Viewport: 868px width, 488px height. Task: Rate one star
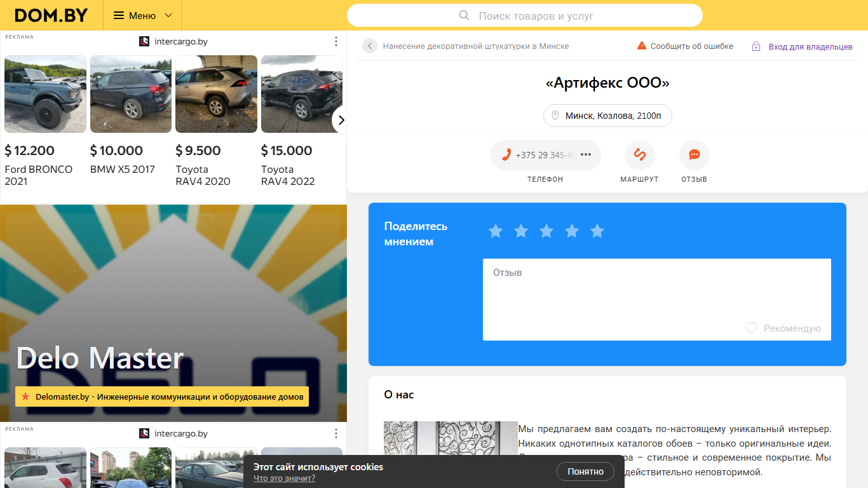pyautogui.click(x=496, y=231)
